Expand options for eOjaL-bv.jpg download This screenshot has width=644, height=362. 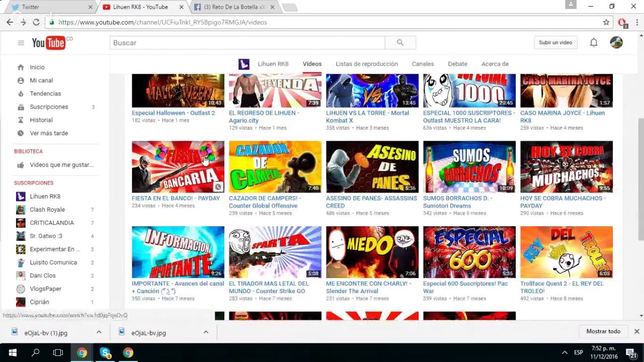206,332
